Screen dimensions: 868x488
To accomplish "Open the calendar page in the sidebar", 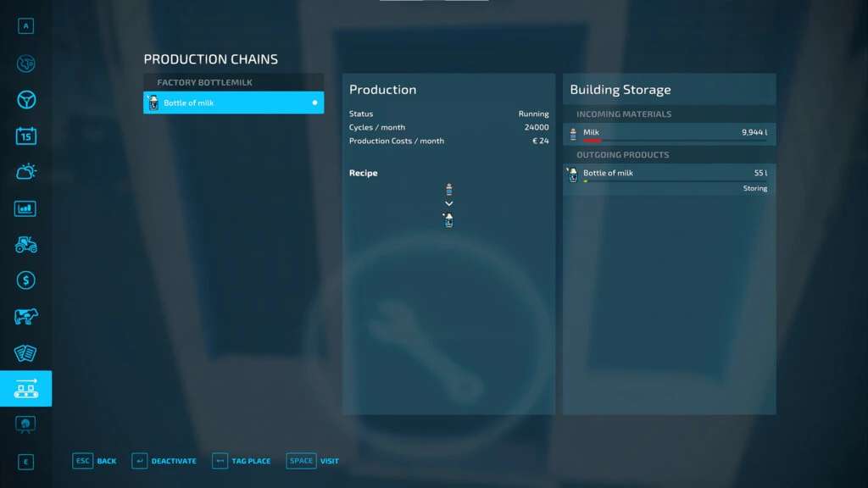I will click(25, 136).
